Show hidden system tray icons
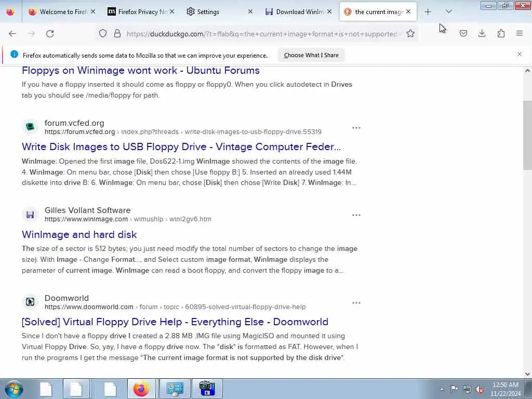This screenshot has width=532, height=399. 442,389
